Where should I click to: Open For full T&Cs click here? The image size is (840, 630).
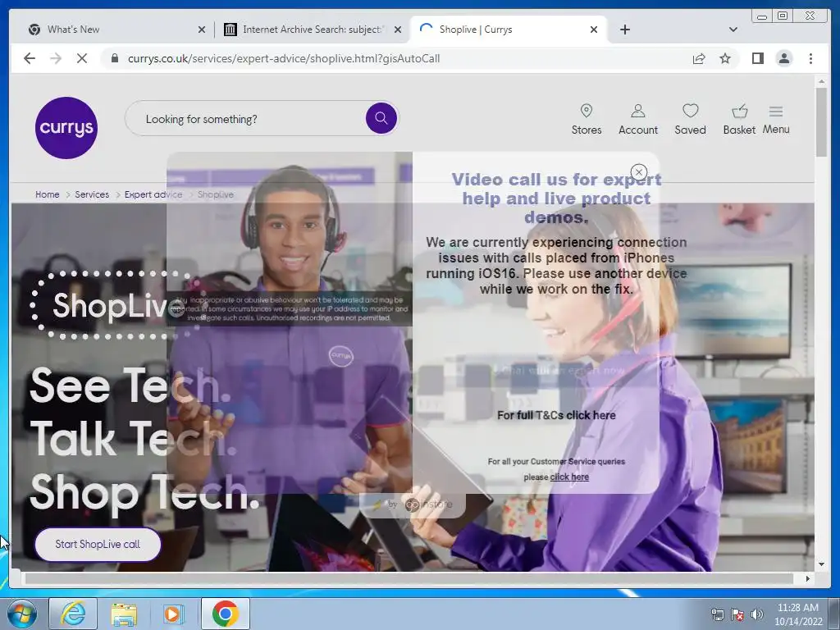[x=556, y=415]
